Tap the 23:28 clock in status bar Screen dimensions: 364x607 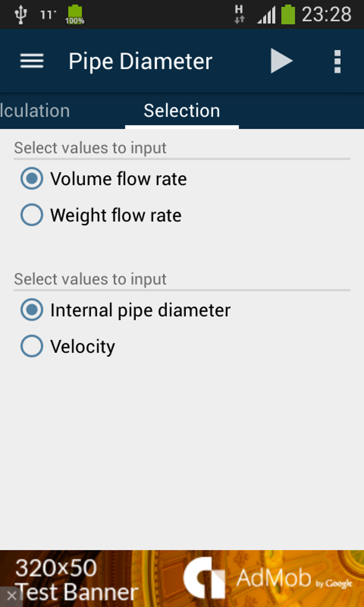(327, 15)
